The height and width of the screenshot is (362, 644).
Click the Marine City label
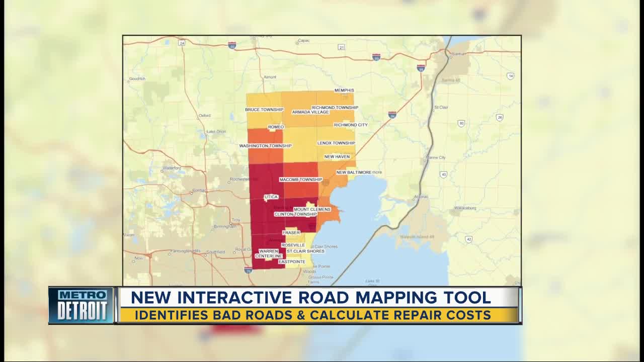tap(436, 158)
